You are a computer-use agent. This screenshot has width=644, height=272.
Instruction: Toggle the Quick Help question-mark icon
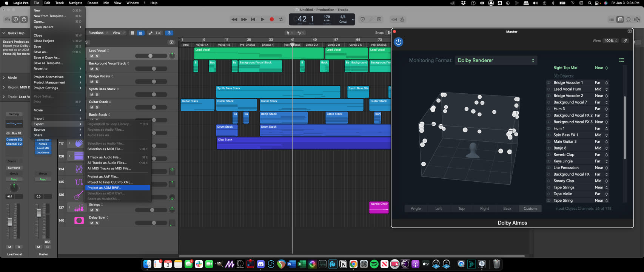pos(24,19)
